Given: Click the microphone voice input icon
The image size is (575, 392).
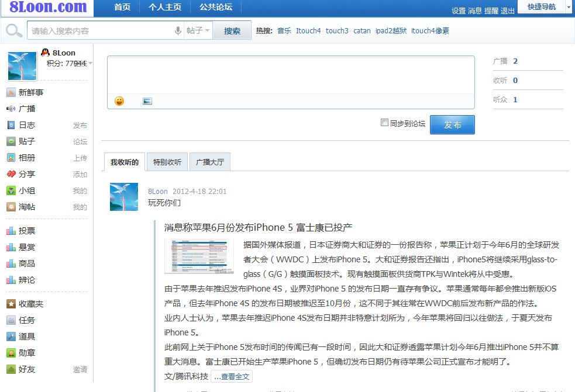Looking at the screenshot, I should pos(178,30).
